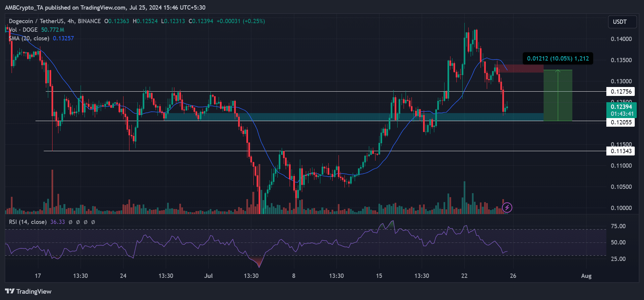Click the teal support zone rectangle
The height and width of the screenshot is (300, 644).
tap(354, 117)
